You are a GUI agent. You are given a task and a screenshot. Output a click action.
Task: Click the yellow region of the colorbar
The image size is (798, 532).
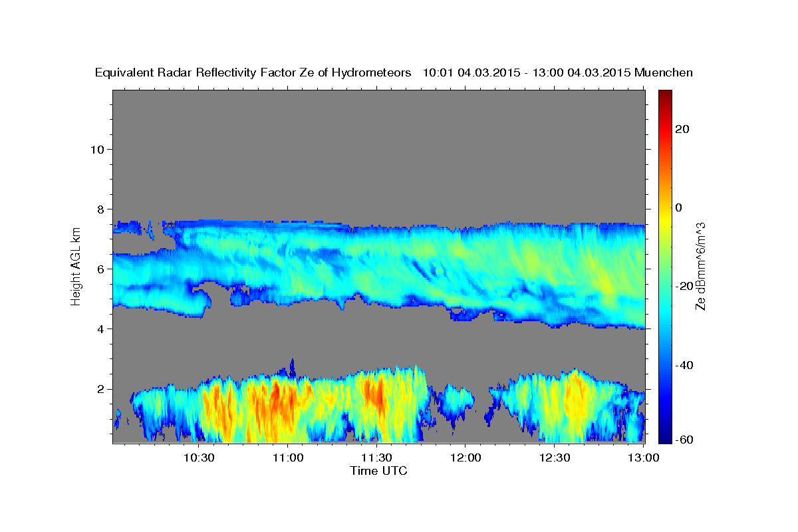tap(664, 219)
